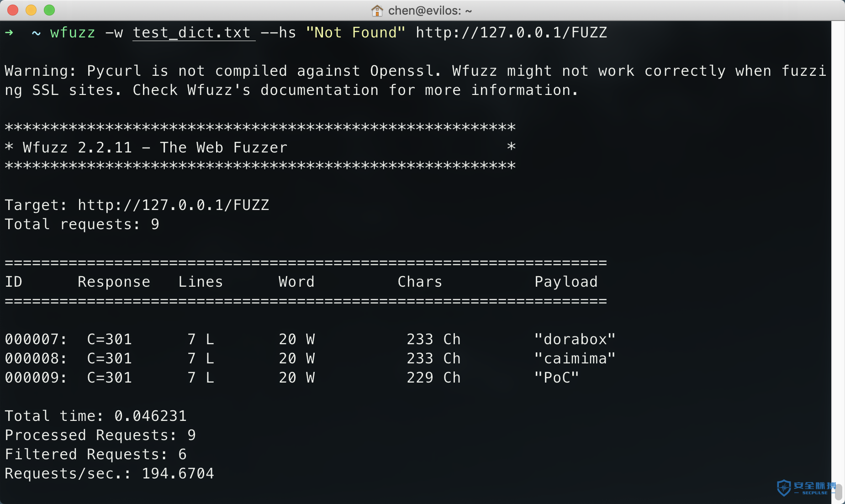Click the home folder icon in title bar
The height and width of the screenshot is (504, 845).
click(377, 10)
